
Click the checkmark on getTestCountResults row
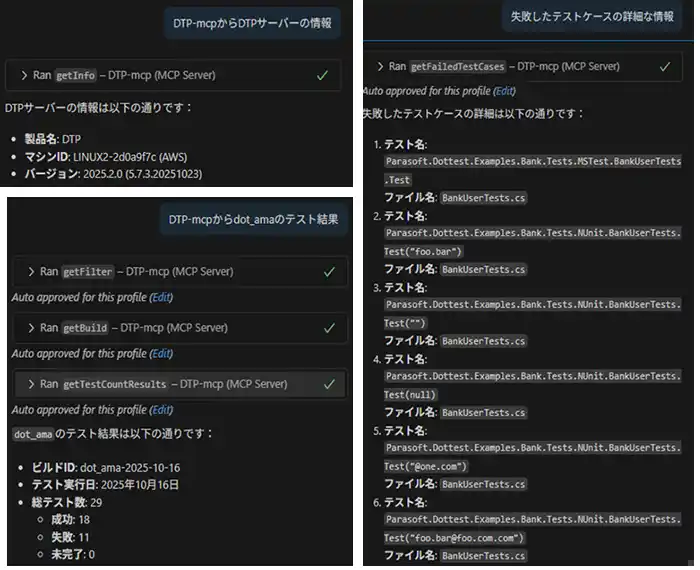329,384
